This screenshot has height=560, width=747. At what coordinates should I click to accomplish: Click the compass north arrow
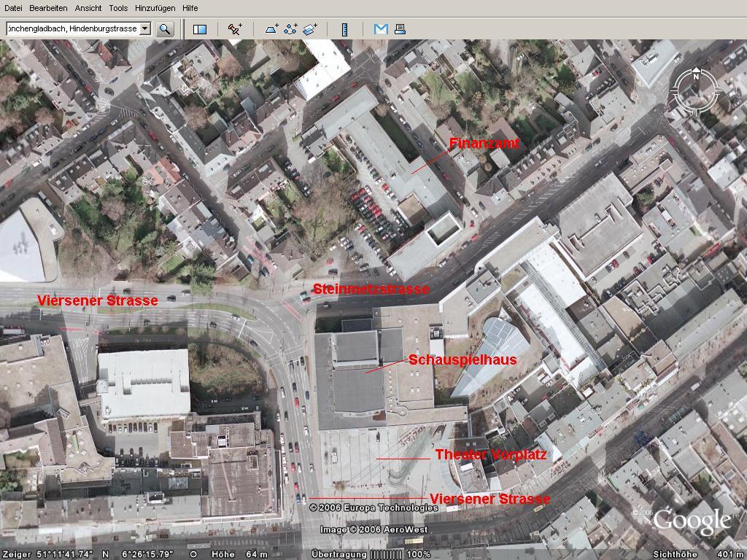pos(696,76)
